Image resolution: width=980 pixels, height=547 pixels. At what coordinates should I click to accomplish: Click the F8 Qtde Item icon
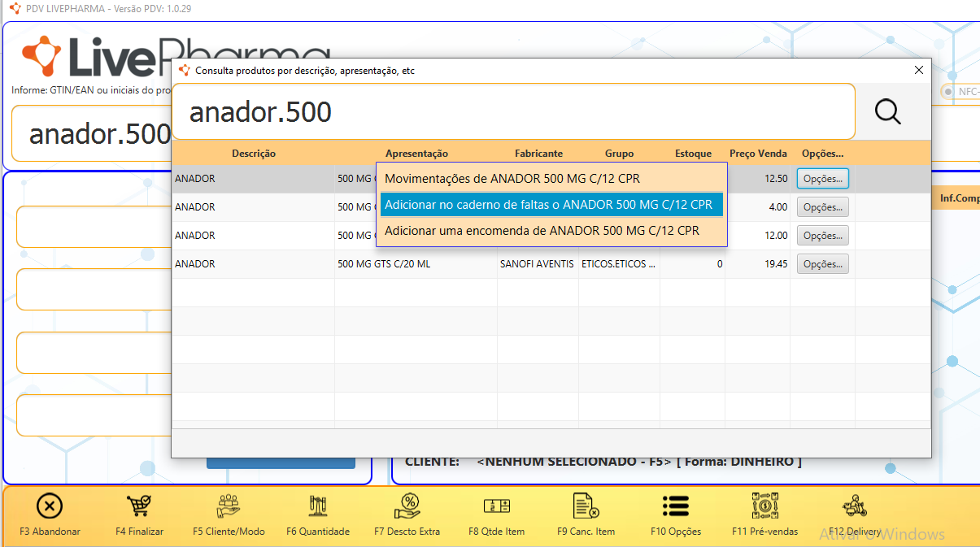click(496, 506)
